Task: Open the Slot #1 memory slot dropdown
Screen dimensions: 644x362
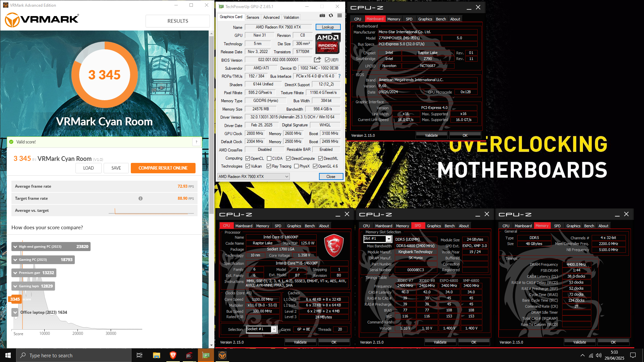Action: 378,239
